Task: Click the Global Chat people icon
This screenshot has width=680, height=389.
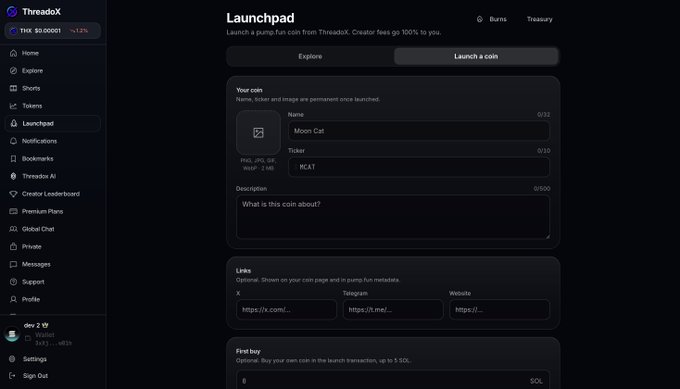Action: click(13, 229)
